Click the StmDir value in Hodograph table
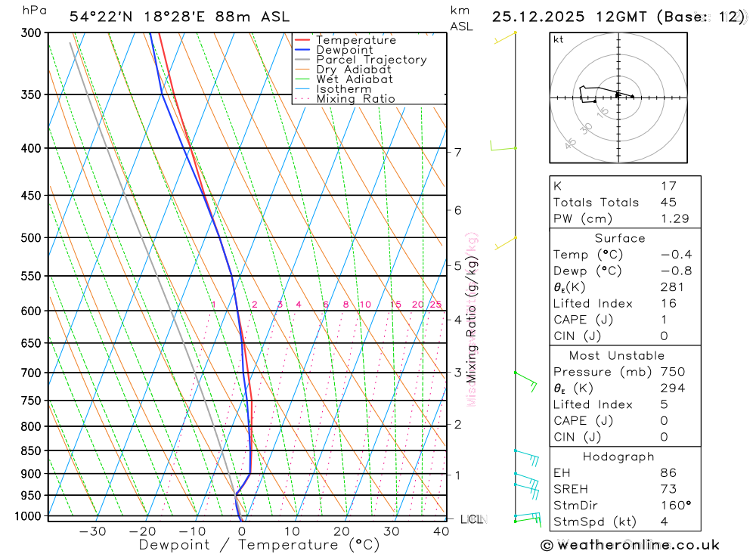The height and width of the screenshot is (554, 756). 676,506
